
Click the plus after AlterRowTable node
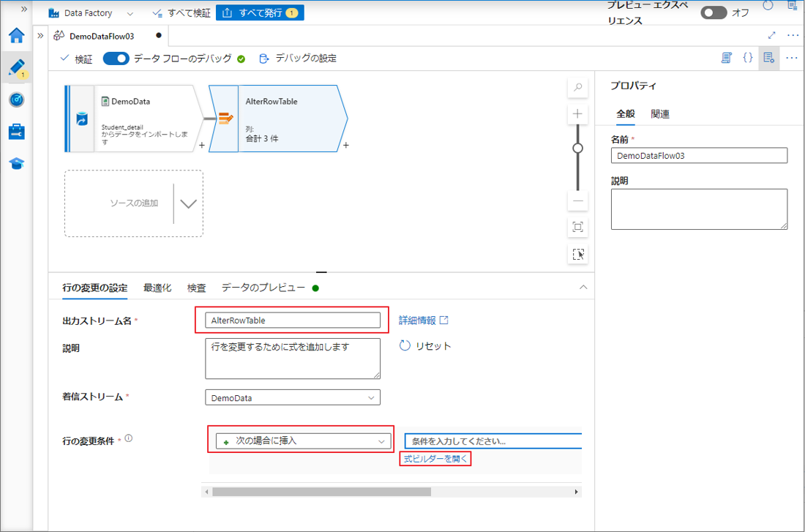pyautogui.click(x=346, y=146)
